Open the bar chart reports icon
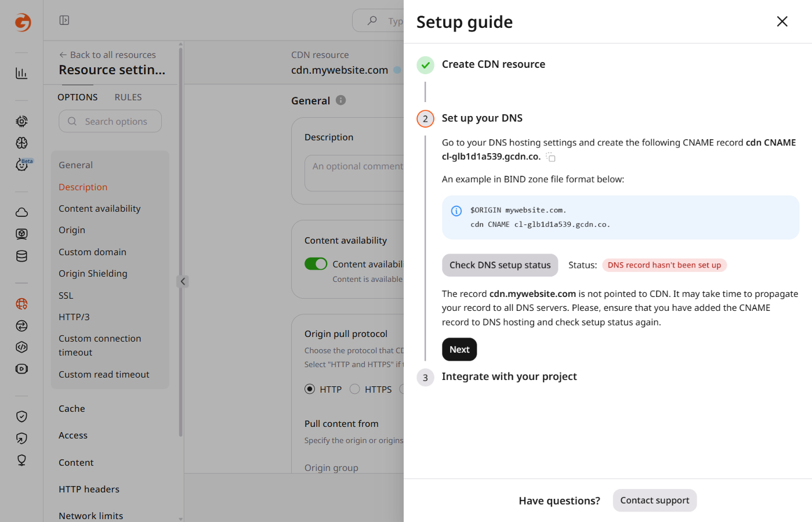The height and width of the screenshot is (522, 812). [x=21, y=73]
